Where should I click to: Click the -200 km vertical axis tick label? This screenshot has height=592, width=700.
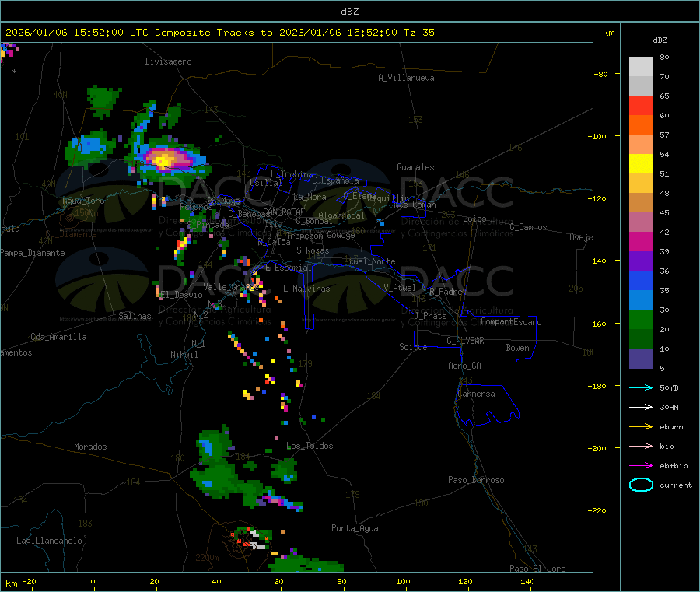coord(597,448)
